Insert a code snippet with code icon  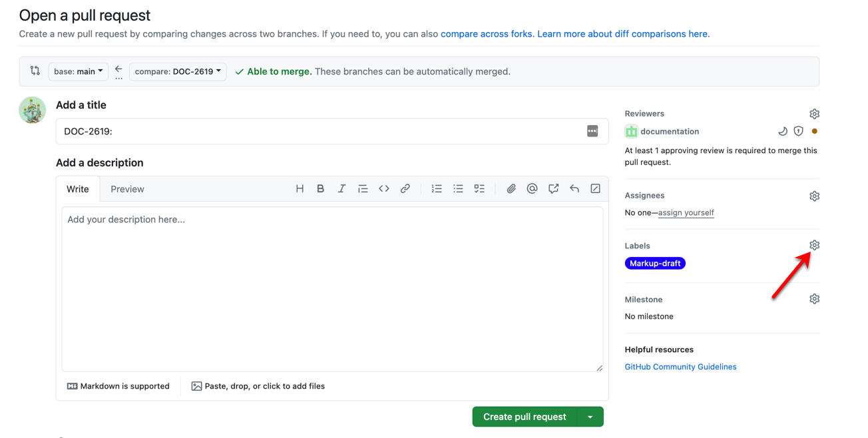pyautogui.click(x=384, y=189)
